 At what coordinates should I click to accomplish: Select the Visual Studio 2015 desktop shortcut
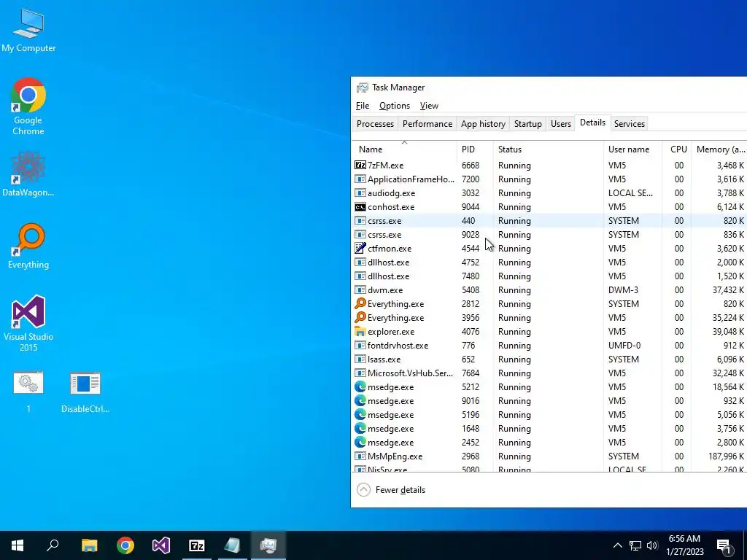28,323
